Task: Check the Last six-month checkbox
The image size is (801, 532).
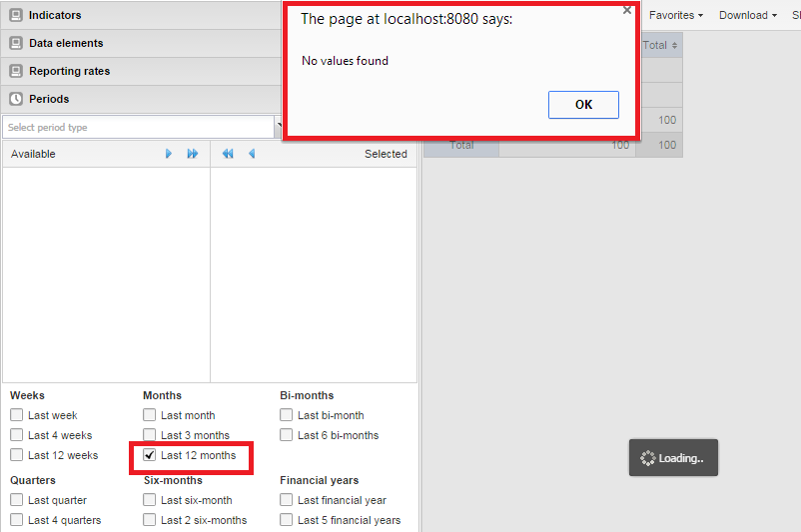Action: point(149,499)
